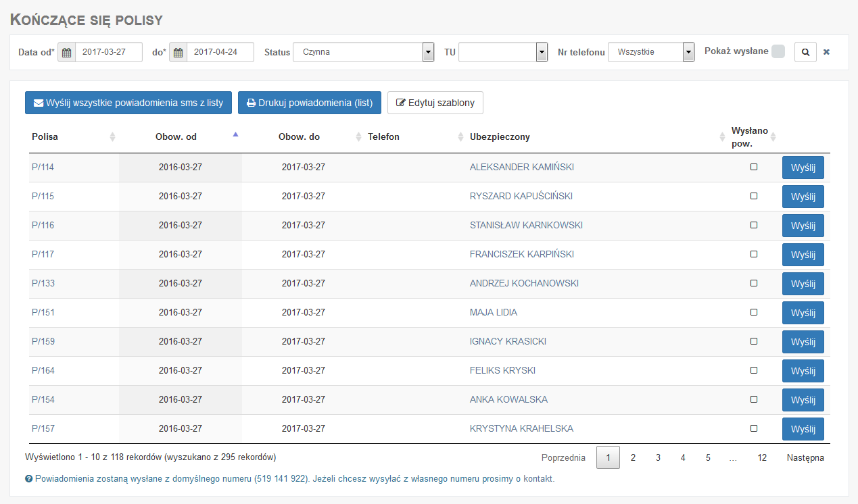Click Wyślij for policy P/115
The width and height of the screenshot is (858, 504).
click(x=803, y=197)
